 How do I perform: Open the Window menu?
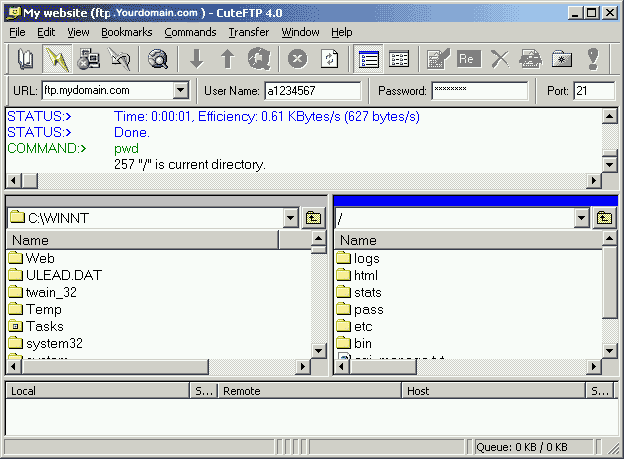point(300,32)
